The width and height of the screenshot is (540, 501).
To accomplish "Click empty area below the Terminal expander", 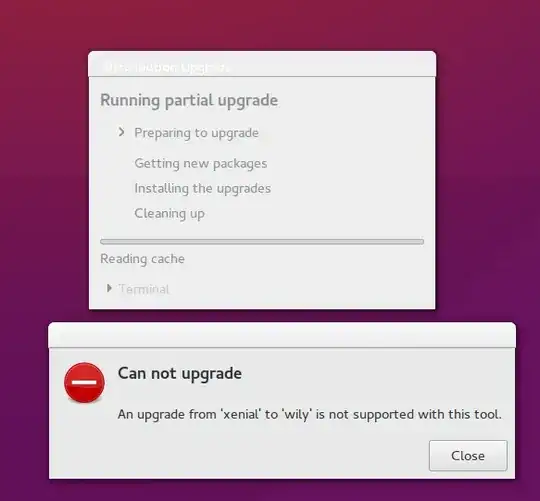I will pos(262,302).
